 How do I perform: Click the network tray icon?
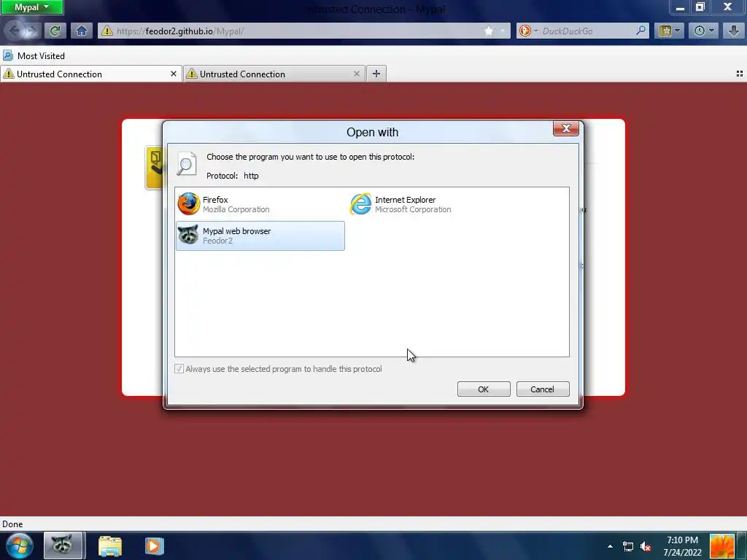[628, 546]
